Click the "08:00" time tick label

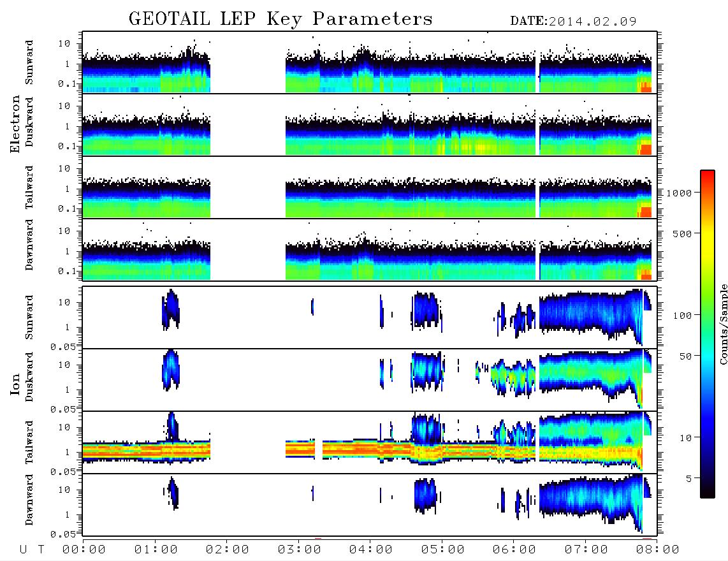[658, 550]
